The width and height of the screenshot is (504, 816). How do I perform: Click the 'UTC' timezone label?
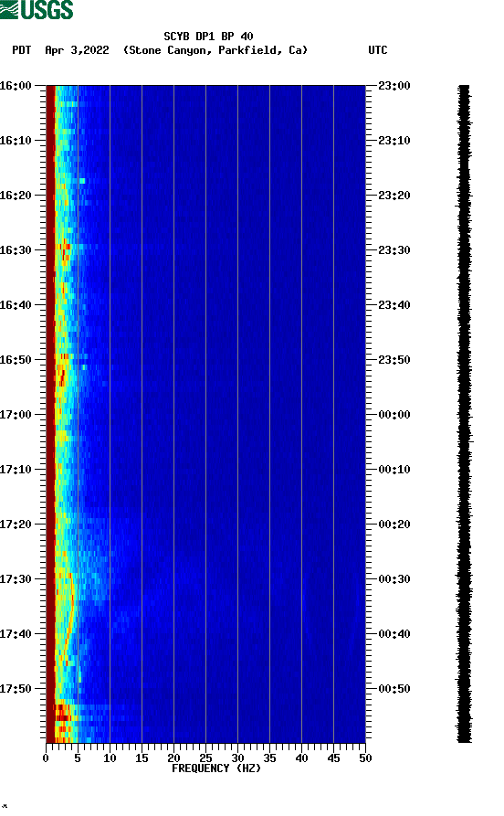coord(378,50)
